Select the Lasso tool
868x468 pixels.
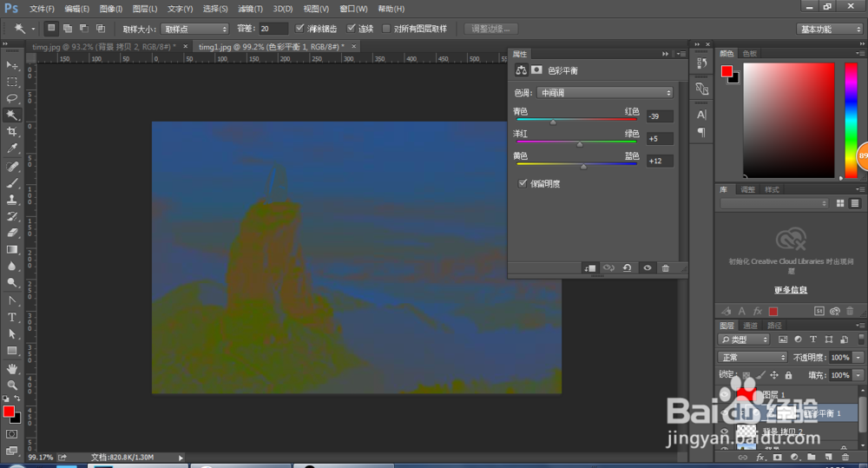point(11,99)
